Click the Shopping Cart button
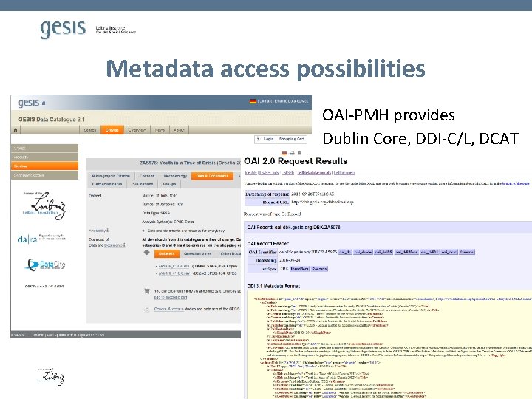The height and width of the screenshot is (399, 532). click(291, 139)
